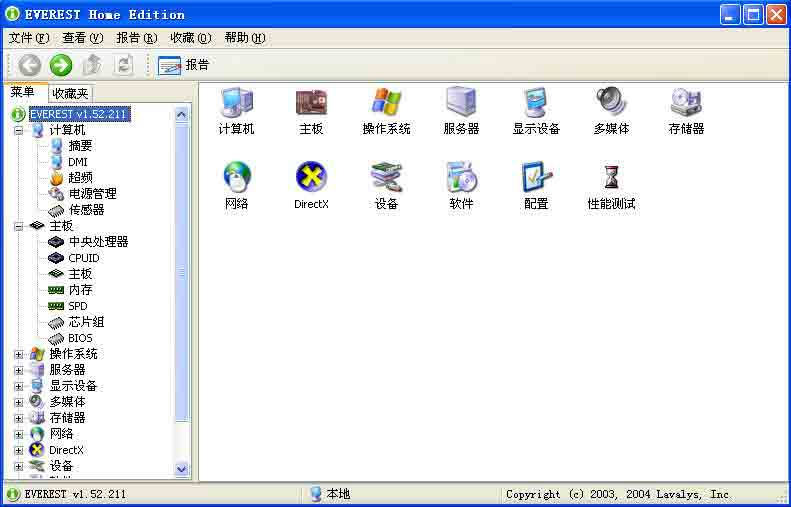Open the 报告(R) menu
Viewport: 791px width, 507px height.
[x=137, y=38]
